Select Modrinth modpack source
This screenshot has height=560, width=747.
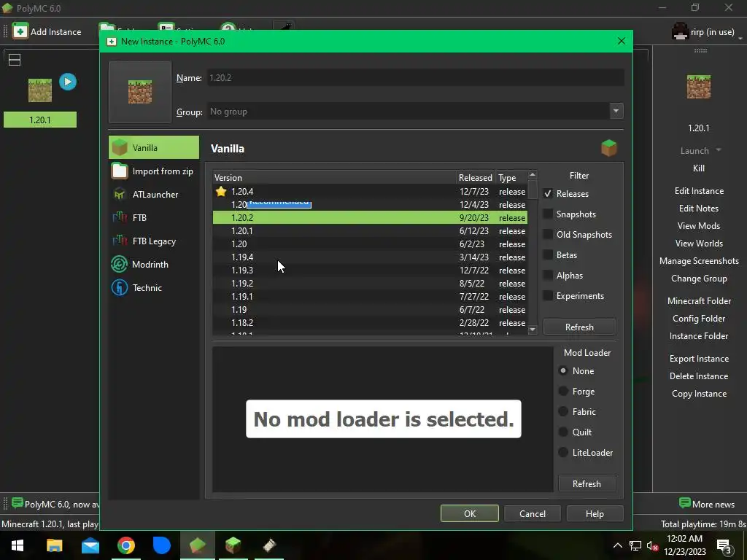click(x=154, y=264)
